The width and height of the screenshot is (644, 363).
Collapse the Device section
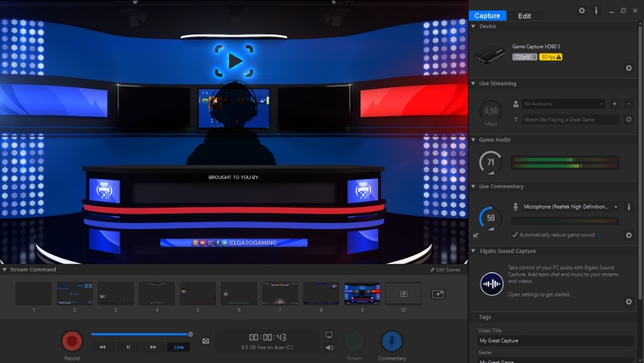473,26
